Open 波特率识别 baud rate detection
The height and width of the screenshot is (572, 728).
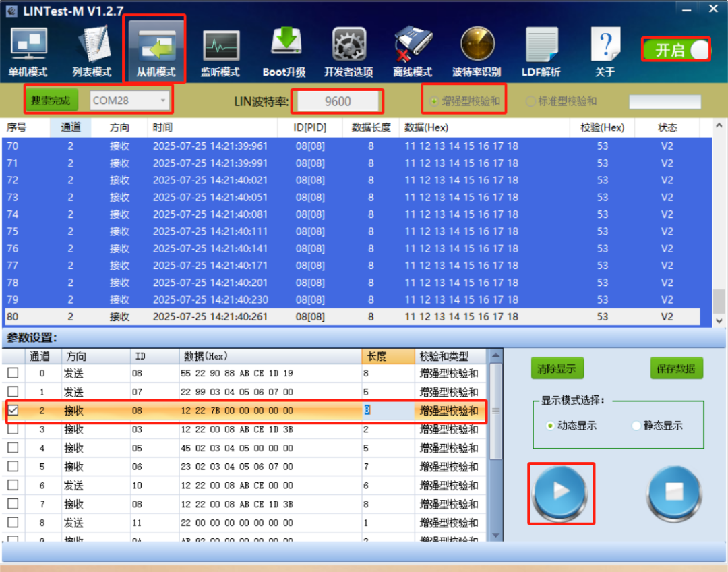coord(477,51)
